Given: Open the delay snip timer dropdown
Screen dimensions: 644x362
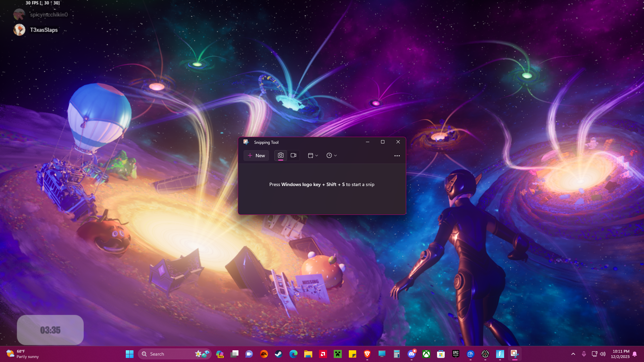Looking at the screenshot, I should (331, 156).
